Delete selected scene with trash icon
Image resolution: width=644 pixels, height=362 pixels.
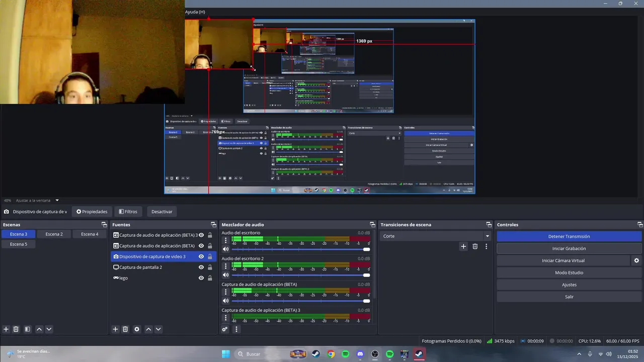(x=16, y=329)
